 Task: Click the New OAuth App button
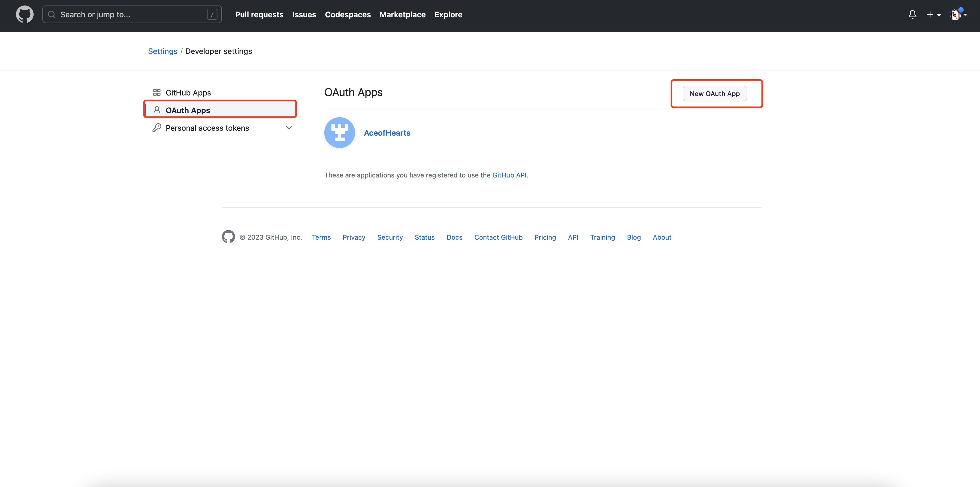(714, 94)
